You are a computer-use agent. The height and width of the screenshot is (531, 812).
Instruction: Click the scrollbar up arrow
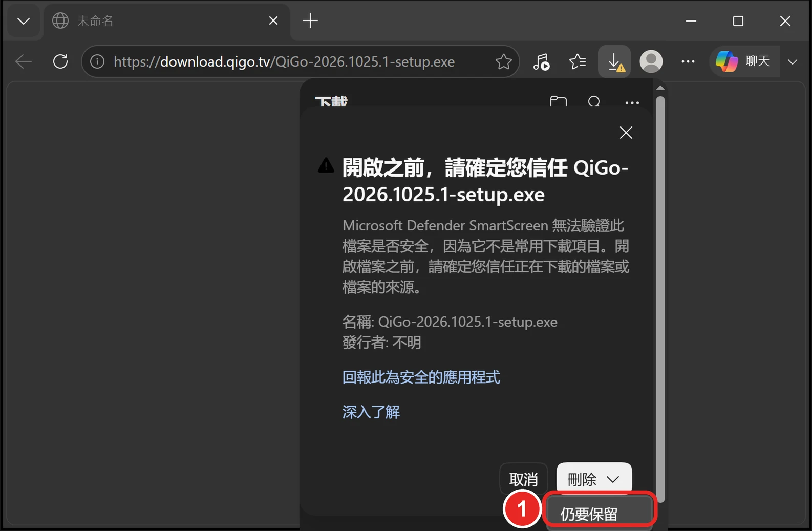point(660,88)
